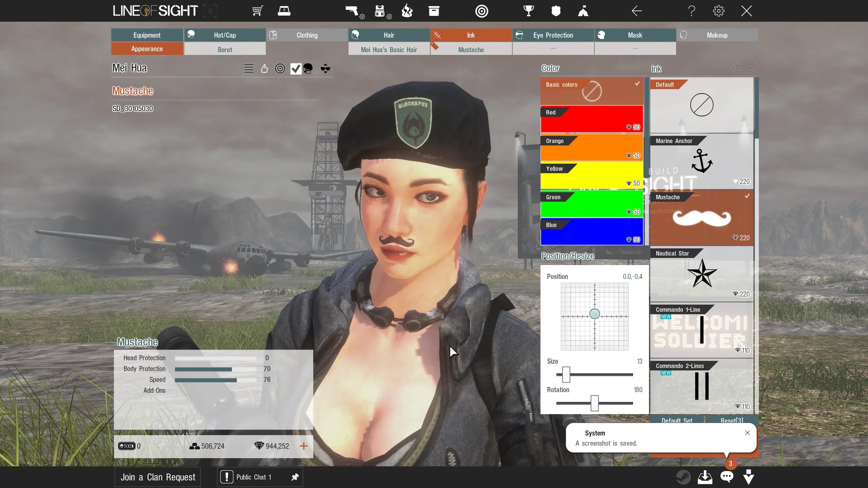Click the target bullseye icon in the top bar

tap(481, 11)
